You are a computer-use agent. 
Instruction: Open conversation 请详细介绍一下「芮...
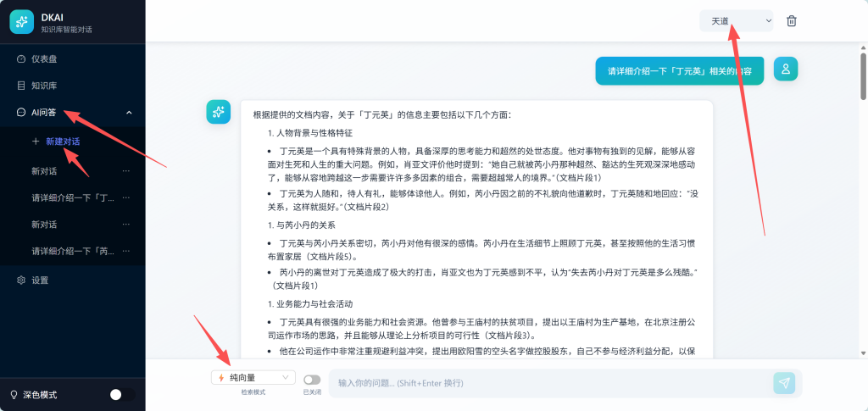(x=73, y=251)
